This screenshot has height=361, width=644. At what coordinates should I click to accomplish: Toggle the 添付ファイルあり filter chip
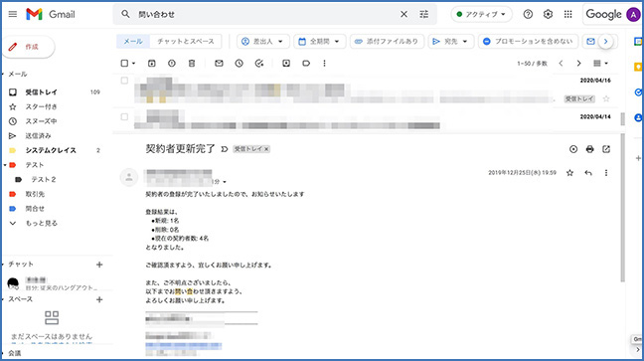[x=387, y=42]
